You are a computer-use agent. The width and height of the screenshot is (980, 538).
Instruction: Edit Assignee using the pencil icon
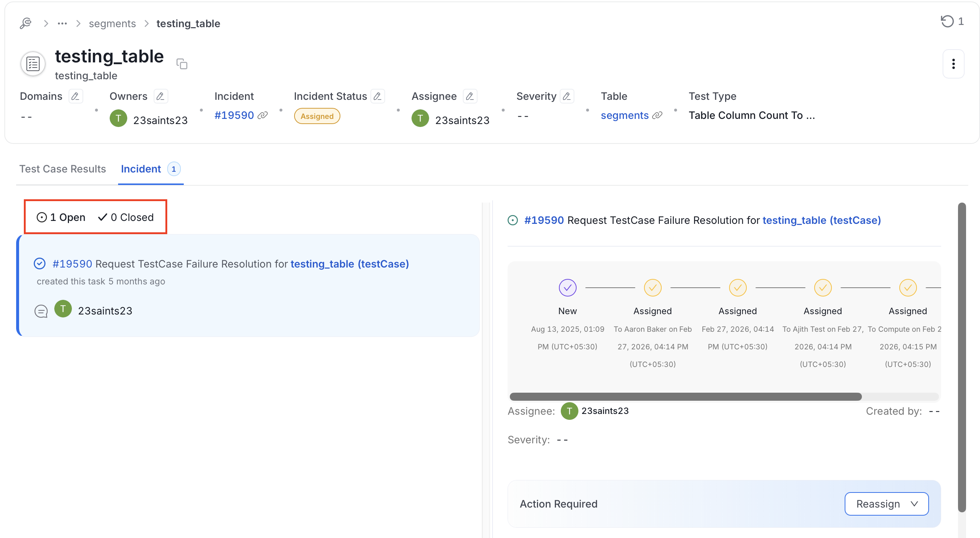[470, 96]
